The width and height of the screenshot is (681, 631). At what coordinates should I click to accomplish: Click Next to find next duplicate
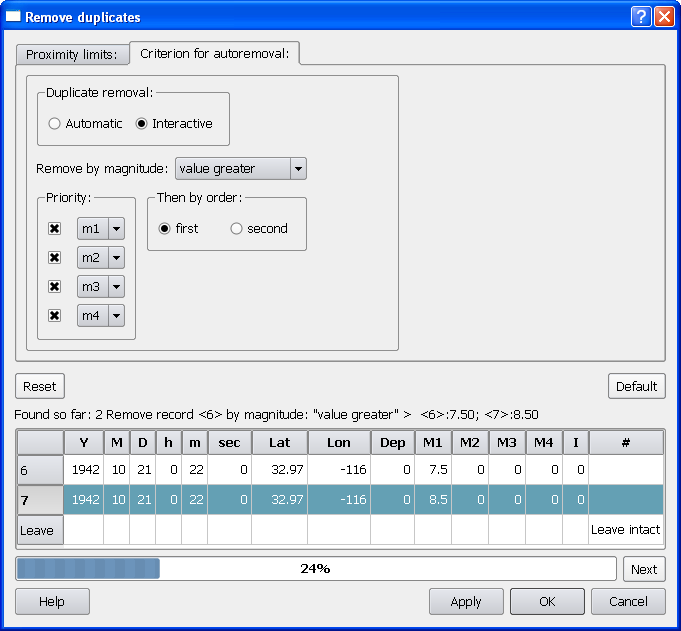coord(644,569)
